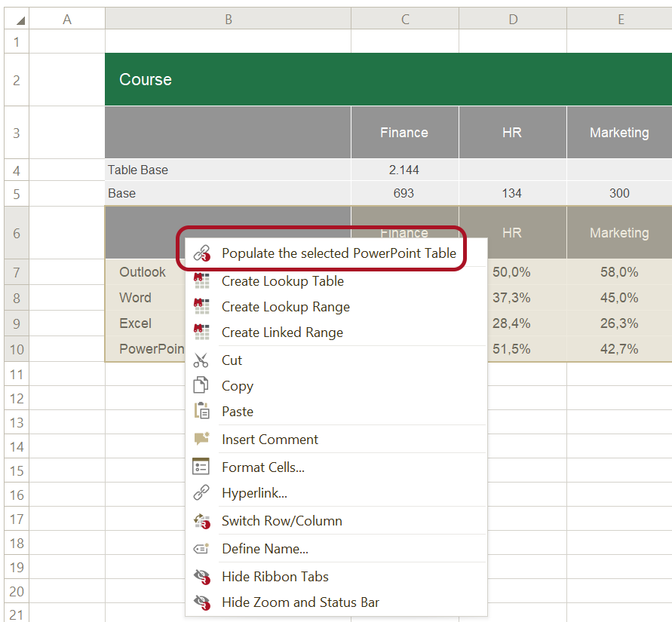Select row 15 header
Image resolution: width=672 pixels, height=622 pixels.
point(16,470)
